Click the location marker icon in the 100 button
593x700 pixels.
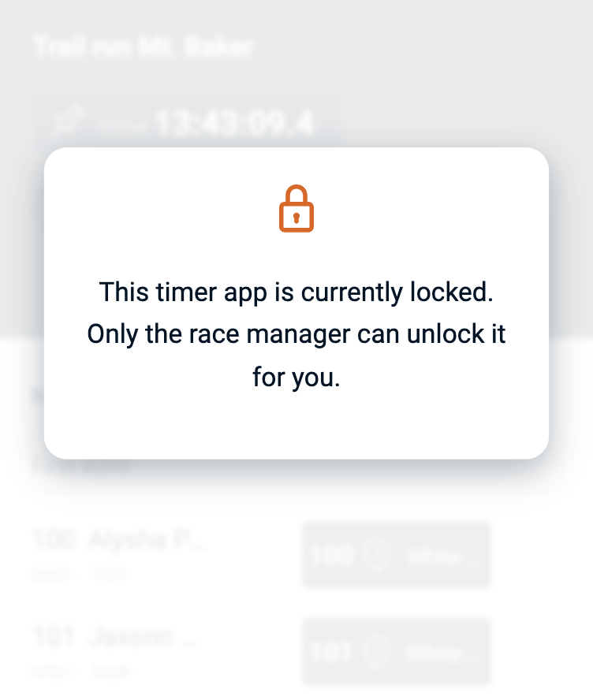379,556
